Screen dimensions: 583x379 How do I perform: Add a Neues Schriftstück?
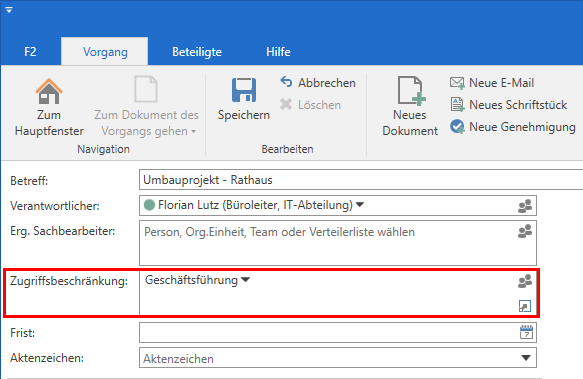click(x=508, y=105)
